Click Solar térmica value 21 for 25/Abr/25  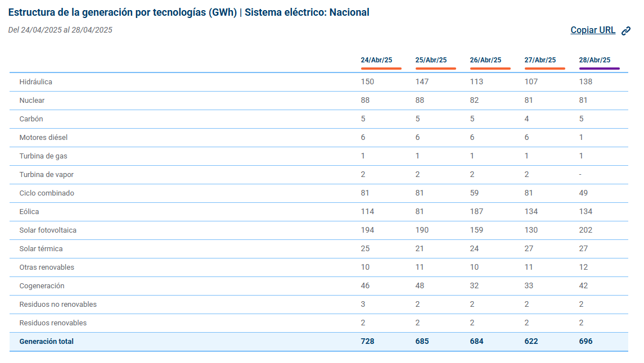[x=420, y=248]
